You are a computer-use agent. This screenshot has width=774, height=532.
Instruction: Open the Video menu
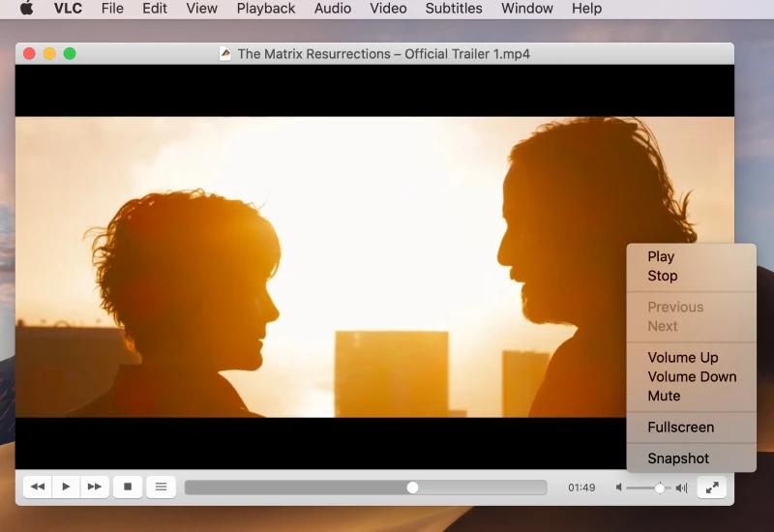coord(388,9)
